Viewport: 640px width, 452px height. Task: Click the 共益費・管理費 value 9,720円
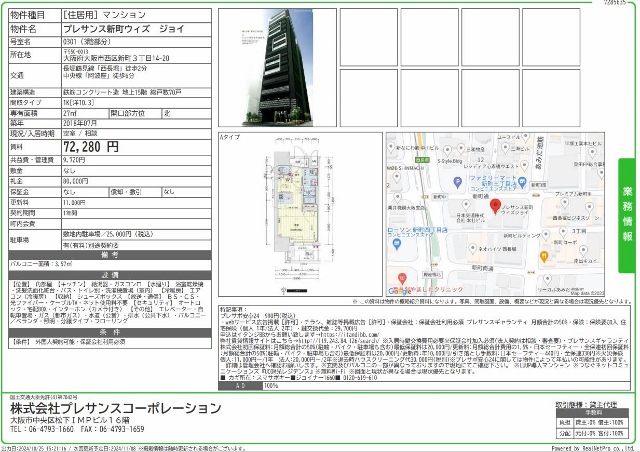tap(74, 160)
